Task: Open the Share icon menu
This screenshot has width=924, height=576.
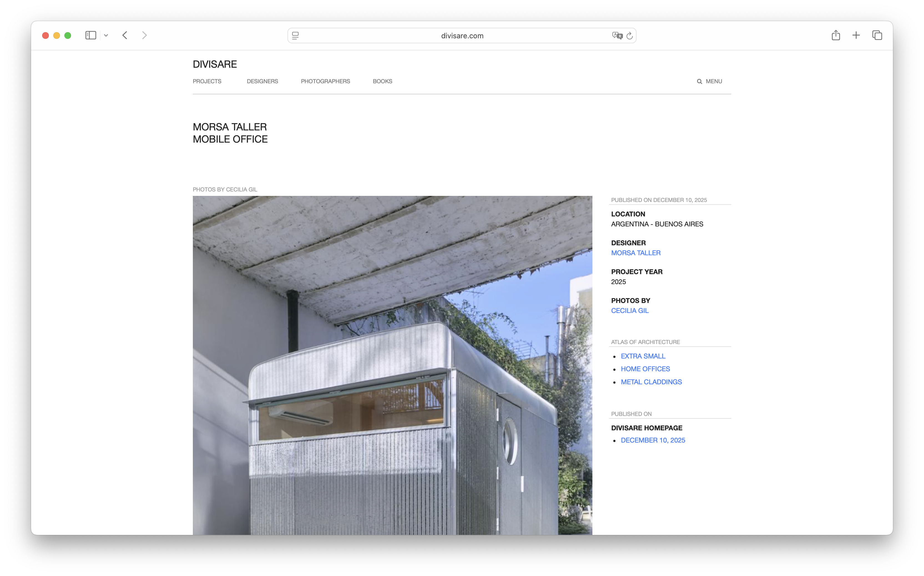Action: (x=836, y=36)
